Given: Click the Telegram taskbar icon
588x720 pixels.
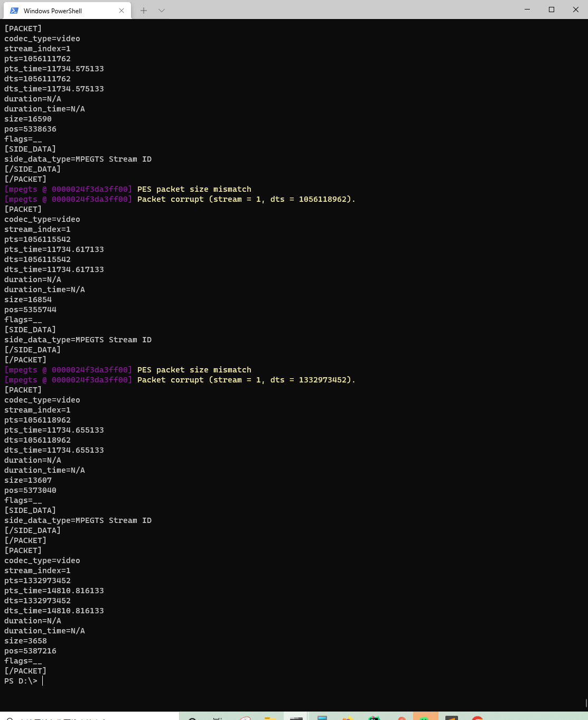Looking at the screenshot, I should point(322,718).
